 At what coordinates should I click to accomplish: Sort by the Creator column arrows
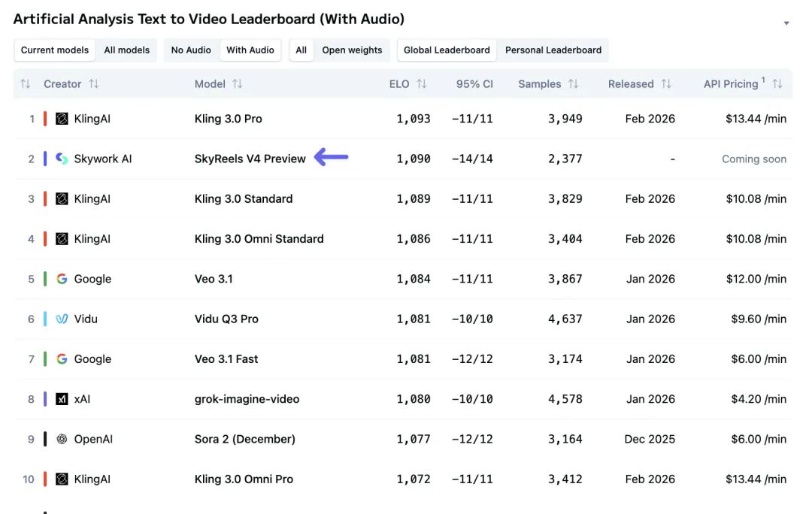pyautogui.click(x=94, y=84)
